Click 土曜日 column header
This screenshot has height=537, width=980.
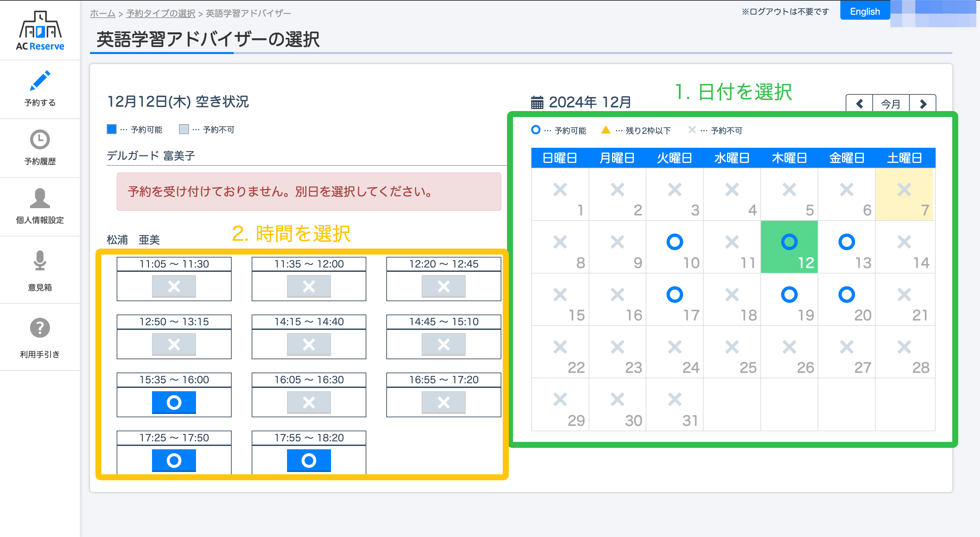(x=905, y=157)
